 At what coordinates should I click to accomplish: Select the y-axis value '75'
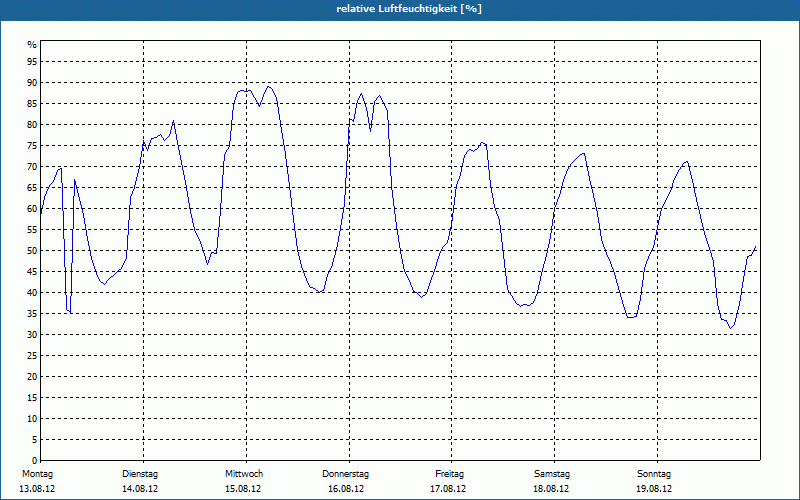click(32, 145)
